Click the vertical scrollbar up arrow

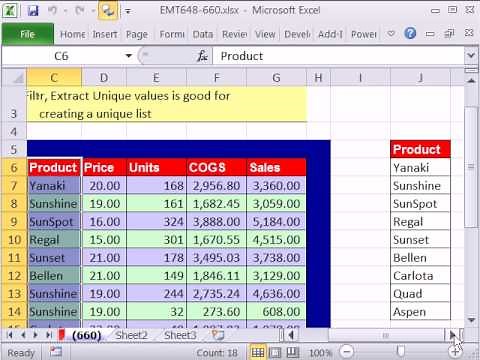471,80
